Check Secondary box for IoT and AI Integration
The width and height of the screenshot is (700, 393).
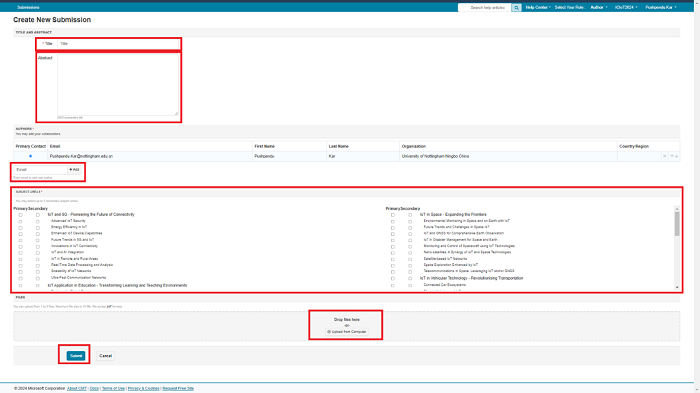38,253
